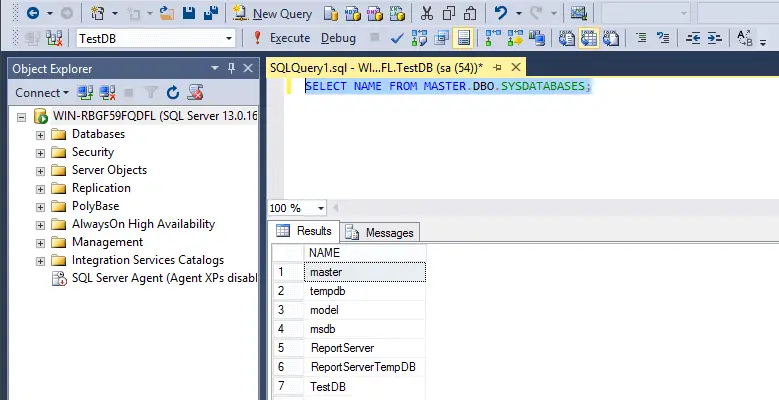Click inside the SELECT NAME query text
The width and height of the screenshot is (779, 400).
(448, 86)
